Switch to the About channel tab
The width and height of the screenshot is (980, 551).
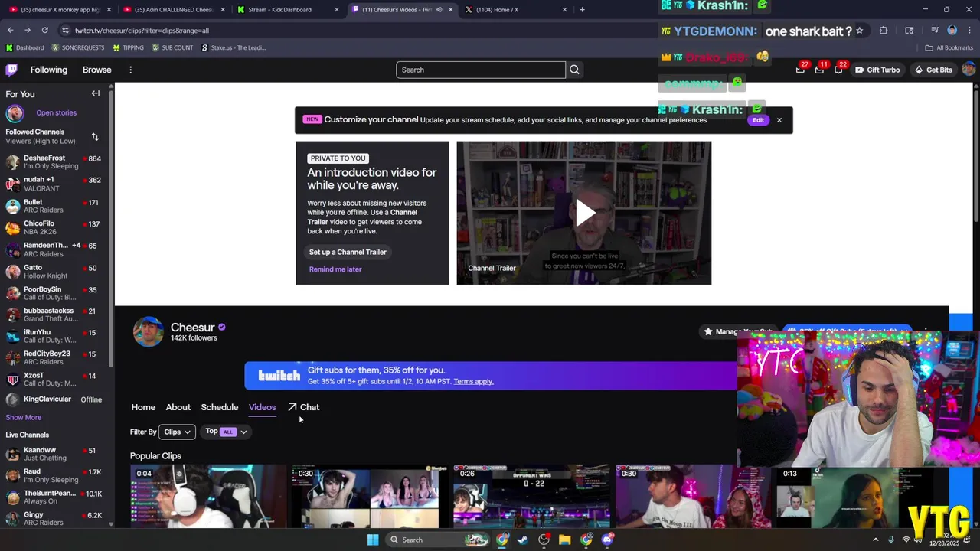coord(178,407)
